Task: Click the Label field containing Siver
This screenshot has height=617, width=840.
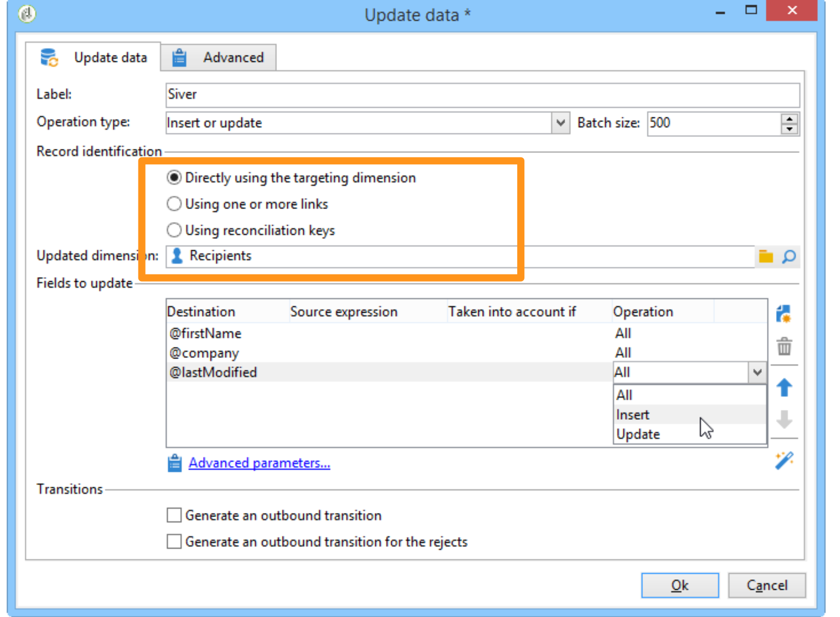Action: coord(360,95)
